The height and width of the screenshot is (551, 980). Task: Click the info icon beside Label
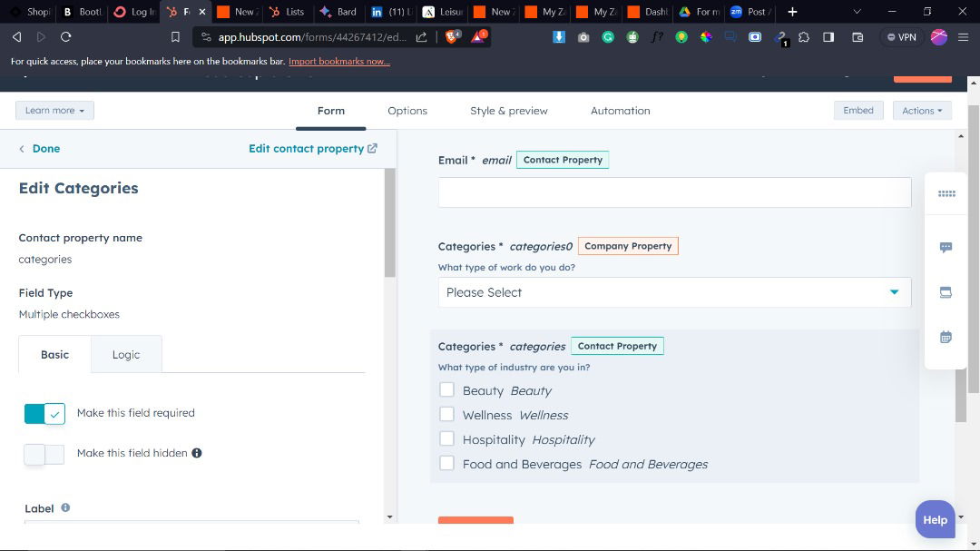click(65, 508)
